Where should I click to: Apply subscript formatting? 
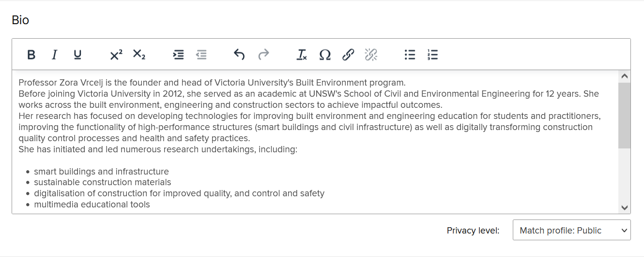[139, 55]
